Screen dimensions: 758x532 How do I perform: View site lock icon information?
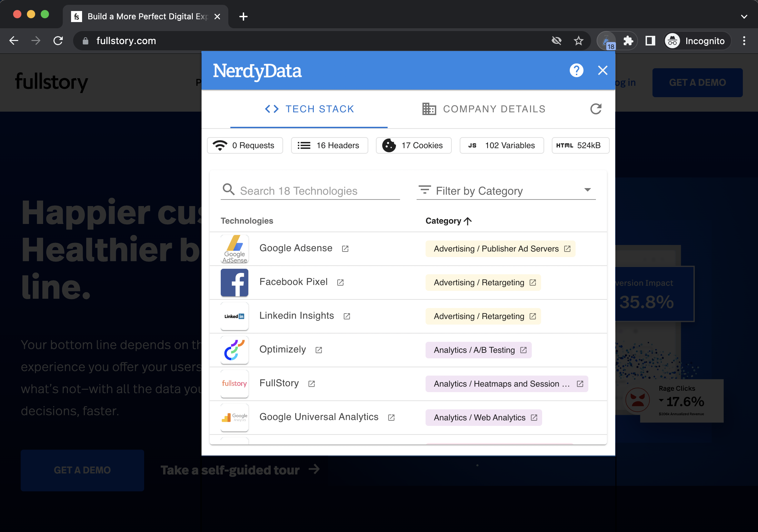coord(86,41)
